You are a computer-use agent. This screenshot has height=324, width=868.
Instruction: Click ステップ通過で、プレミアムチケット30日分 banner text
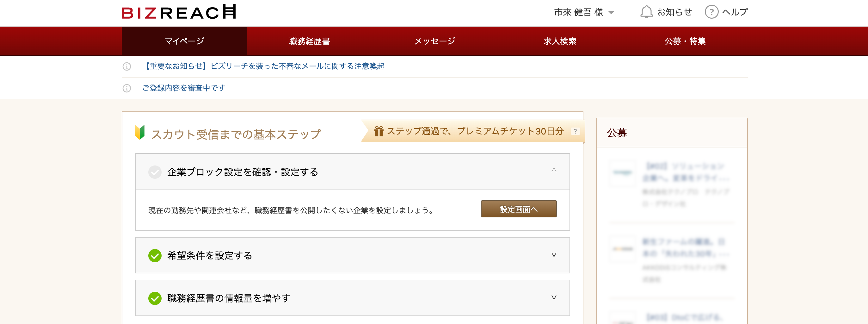pos(475,131)
